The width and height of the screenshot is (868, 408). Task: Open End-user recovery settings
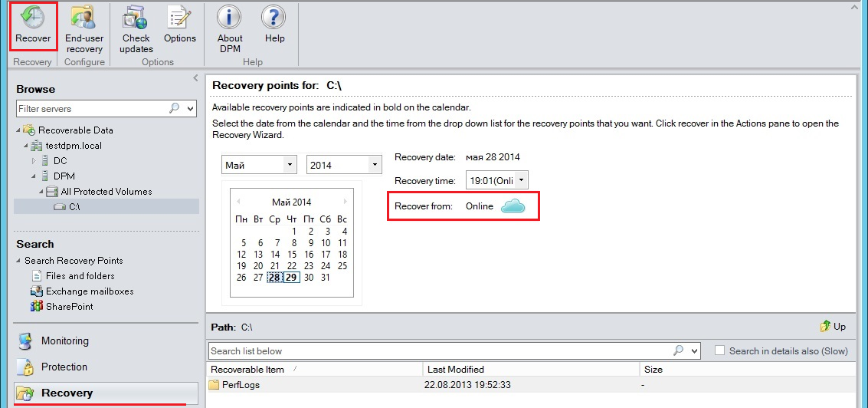pyautogui.click(x=84, y=18)
